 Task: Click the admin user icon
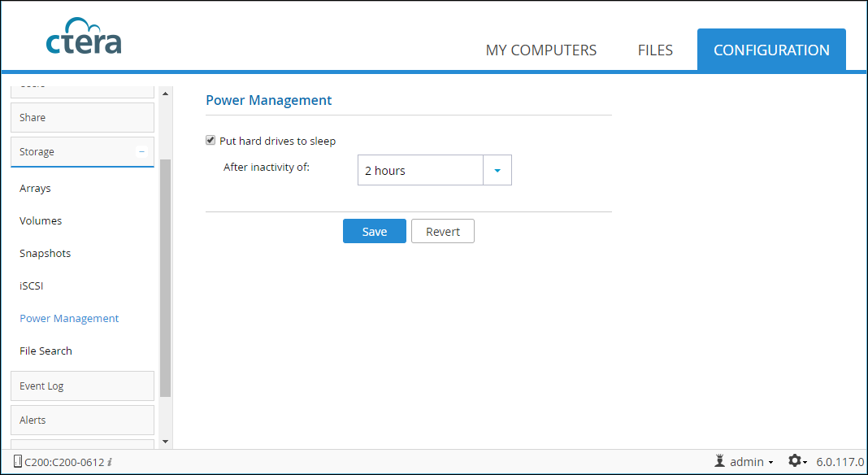(x=719, y=461)
